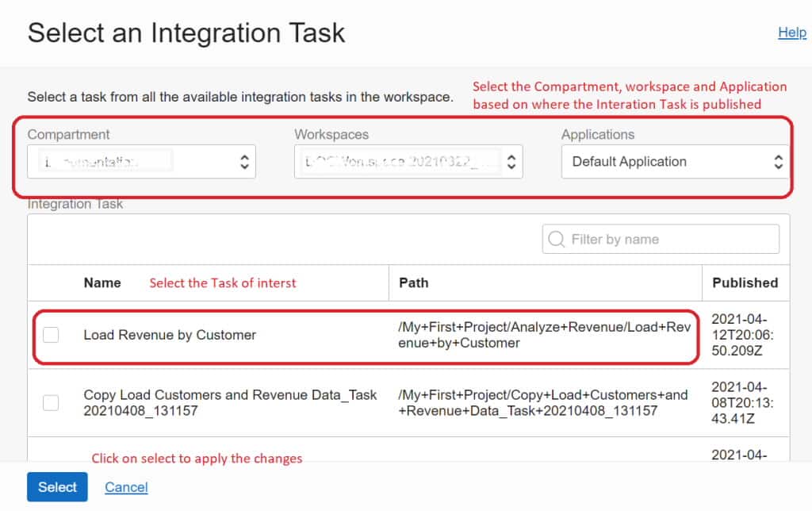Click the dialog title Select an Integration Task

click(x=186, y=33)
